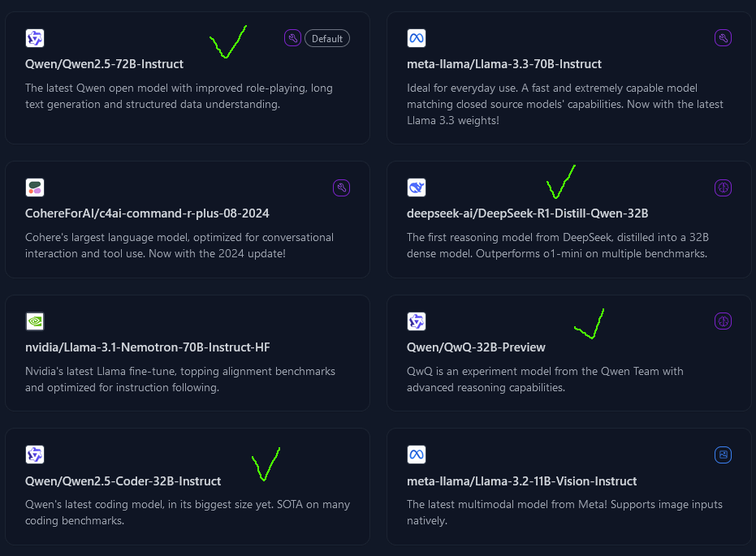Select nvidia/Llama-3.1-Nemotron-70B-Instruct-HF model
Viewport: 756px width, 556px height.
click(x=147, y=347)
